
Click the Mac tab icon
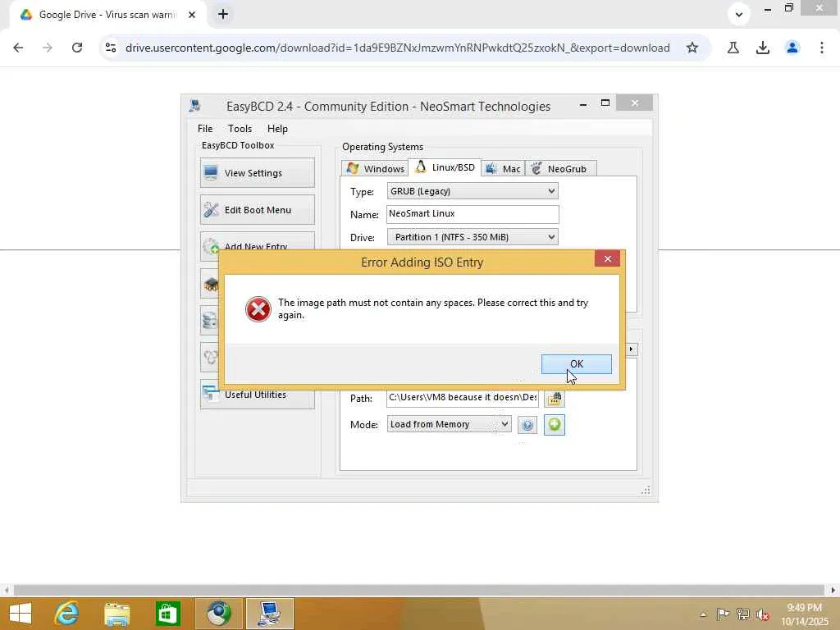click(x=491, y=168)
